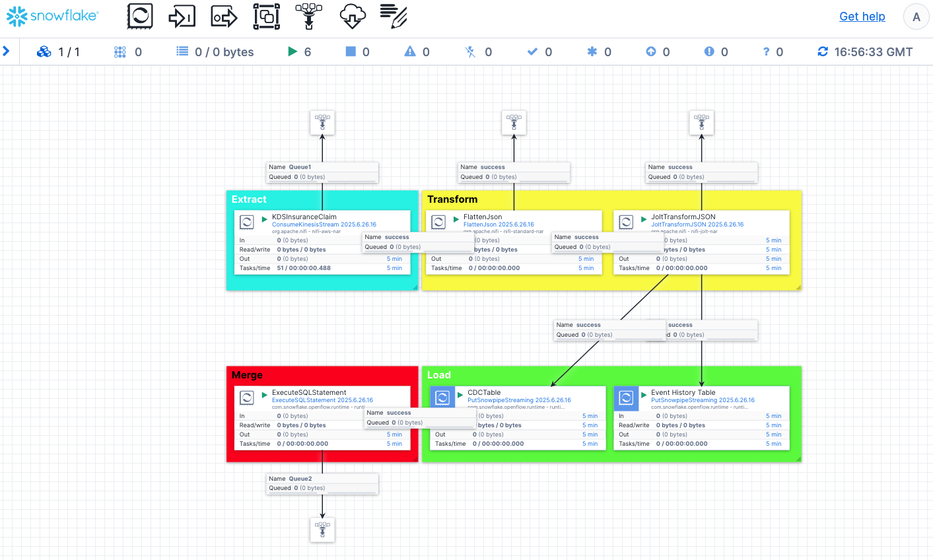Pick the Process Group toolbar icon
The height and width of the screenshot is (560, 933).
[266, 16]
